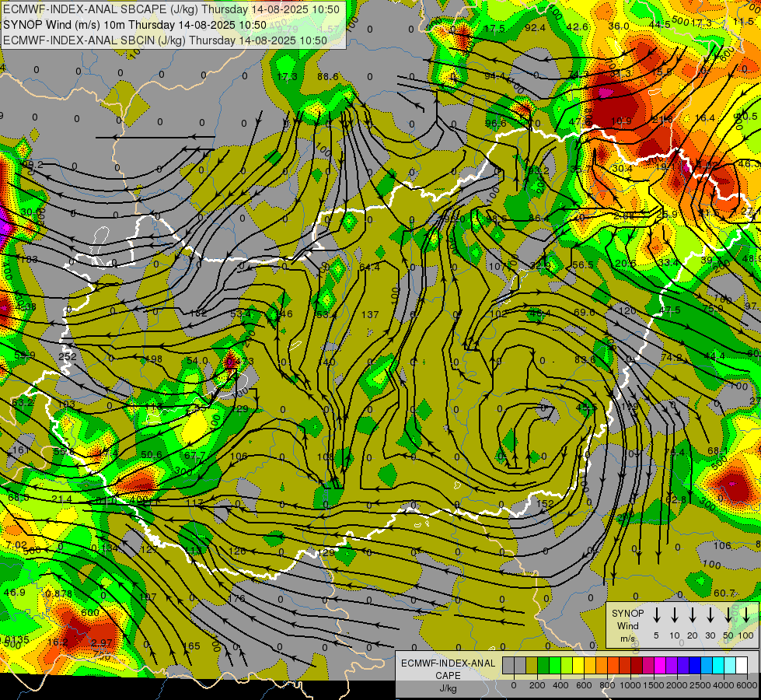Click the SYNOP wind legend arrow for 5 m/s
Screen dimensions: 761x700
[x=656, y=615]
